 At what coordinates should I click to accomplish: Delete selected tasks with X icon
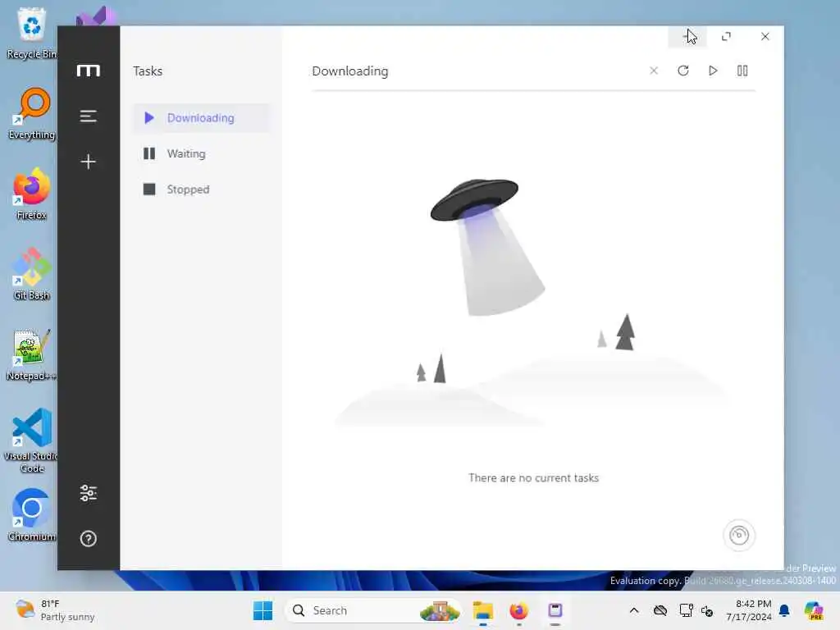point(654,71)
